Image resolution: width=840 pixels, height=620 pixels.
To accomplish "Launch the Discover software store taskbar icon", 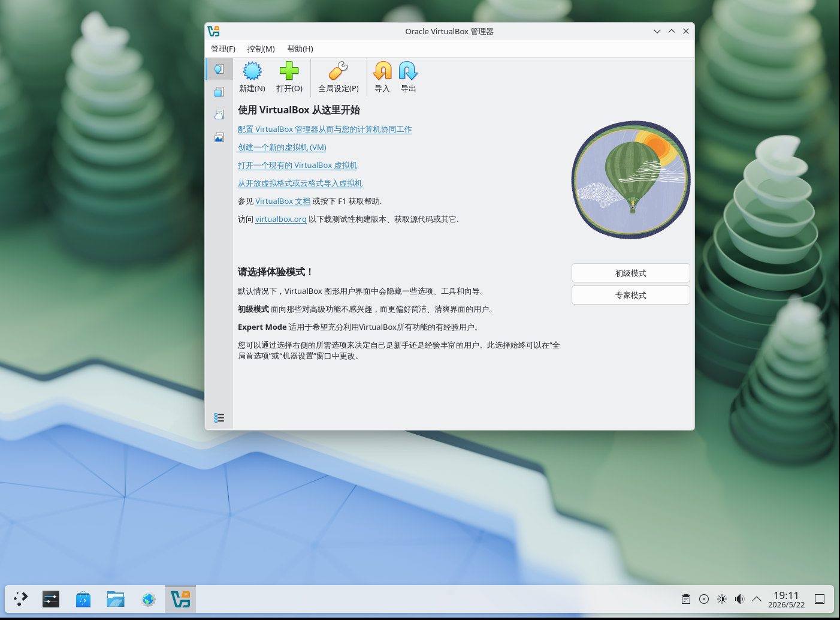I will point(83,598).
